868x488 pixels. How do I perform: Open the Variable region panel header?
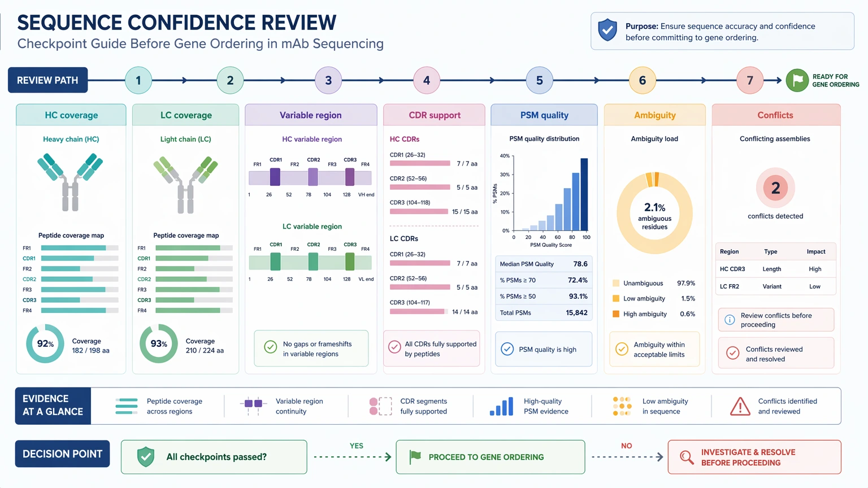pos(311,115)
